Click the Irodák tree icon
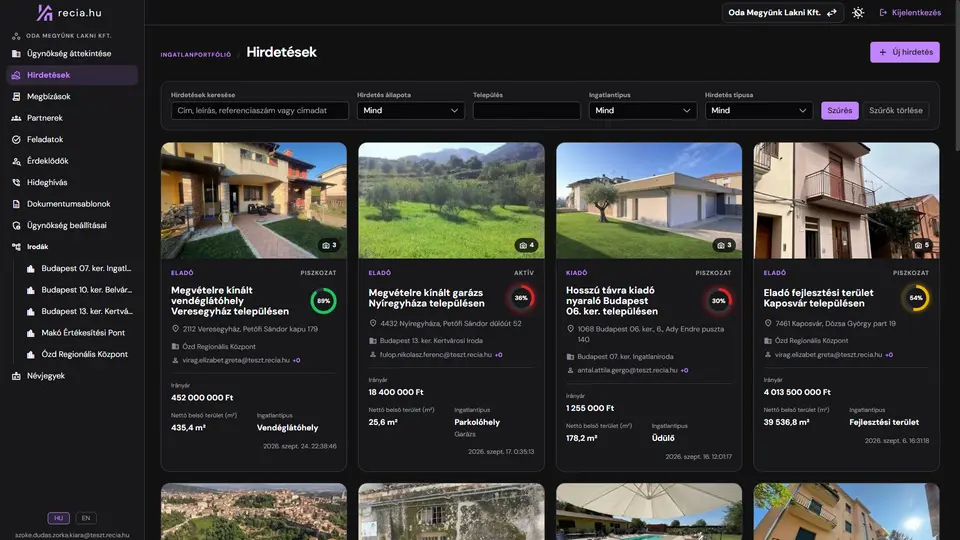Viewport: 960px width, 540px height. (16, 247)
